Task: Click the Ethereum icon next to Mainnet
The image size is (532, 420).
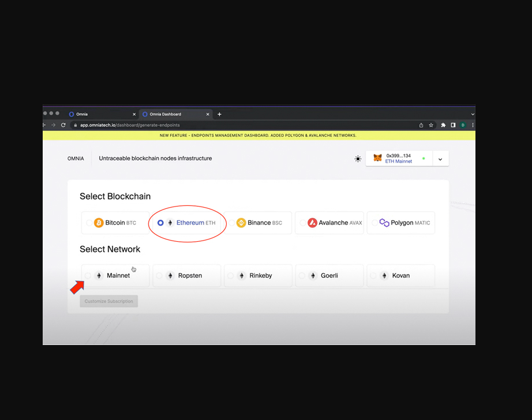Action: pyautogui.click(x=99, y=275)
